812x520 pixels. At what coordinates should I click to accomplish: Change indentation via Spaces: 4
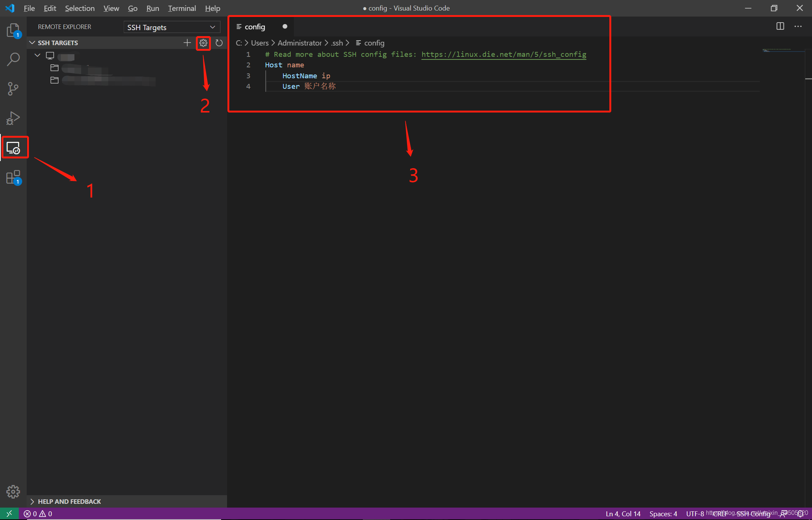(x=663, y=514)
